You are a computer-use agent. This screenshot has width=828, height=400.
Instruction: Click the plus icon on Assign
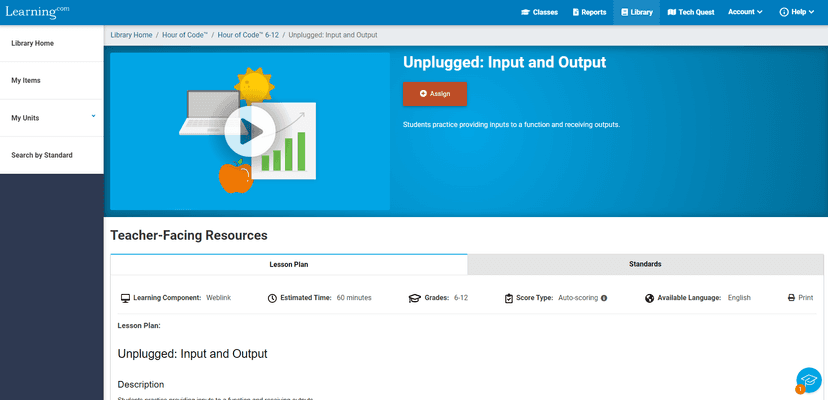pyautogui.click(x=423, y=94)
